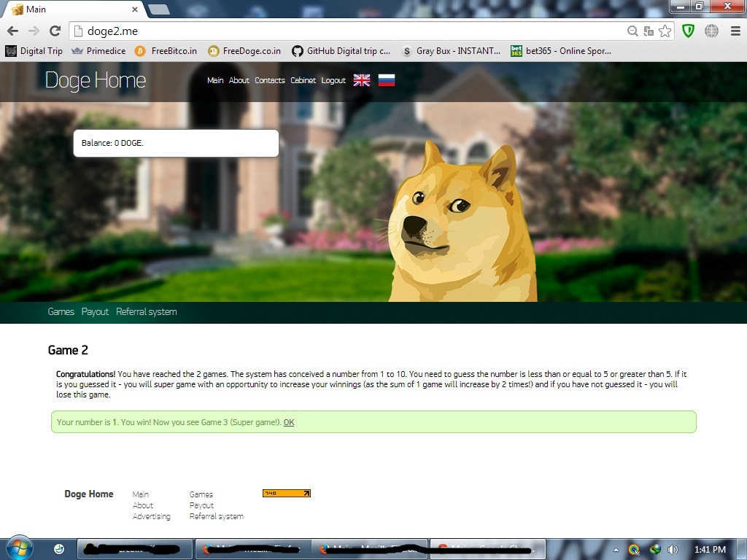This screenshot has height=560, width=747.
Task: Open Digital Trip bookmark
Action: coord(34,51)
